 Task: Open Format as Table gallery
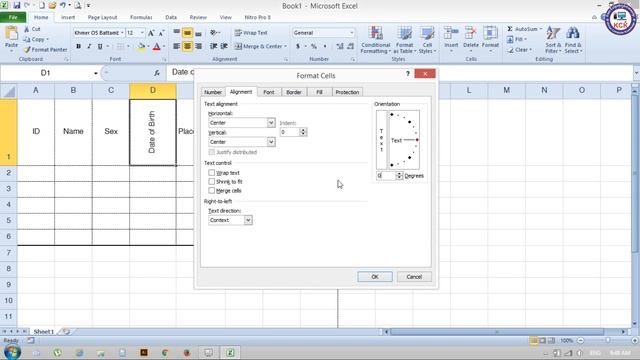404,40
